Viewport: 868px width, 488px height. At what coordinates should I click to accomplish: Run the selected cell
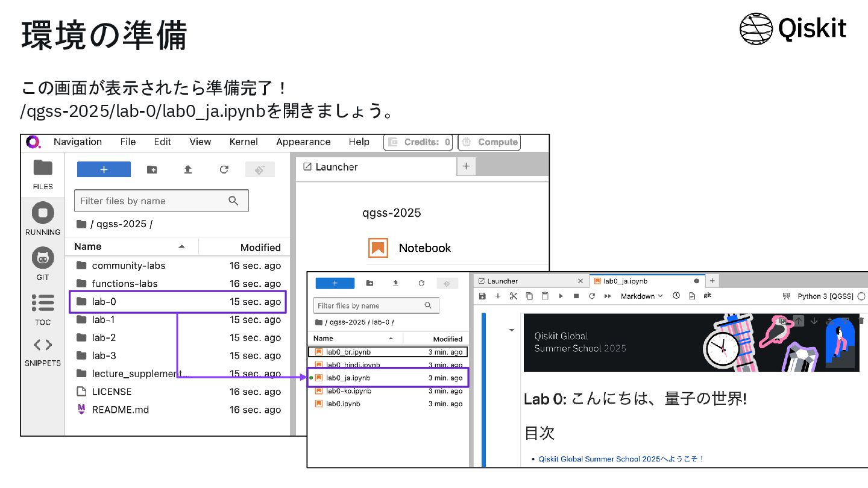pyautogui.click(x=561, y=296)
